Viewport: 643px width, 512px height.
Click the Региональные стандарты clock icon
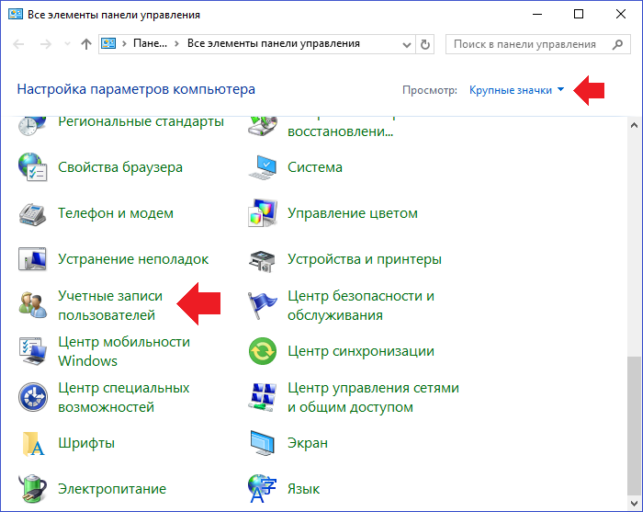32,125
